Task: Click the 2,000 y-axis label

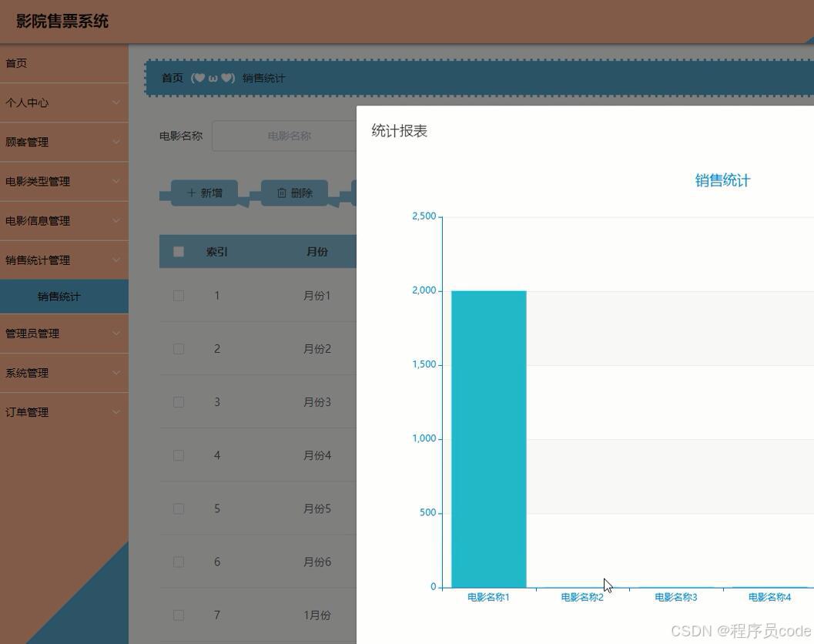Action: [424, 290]
